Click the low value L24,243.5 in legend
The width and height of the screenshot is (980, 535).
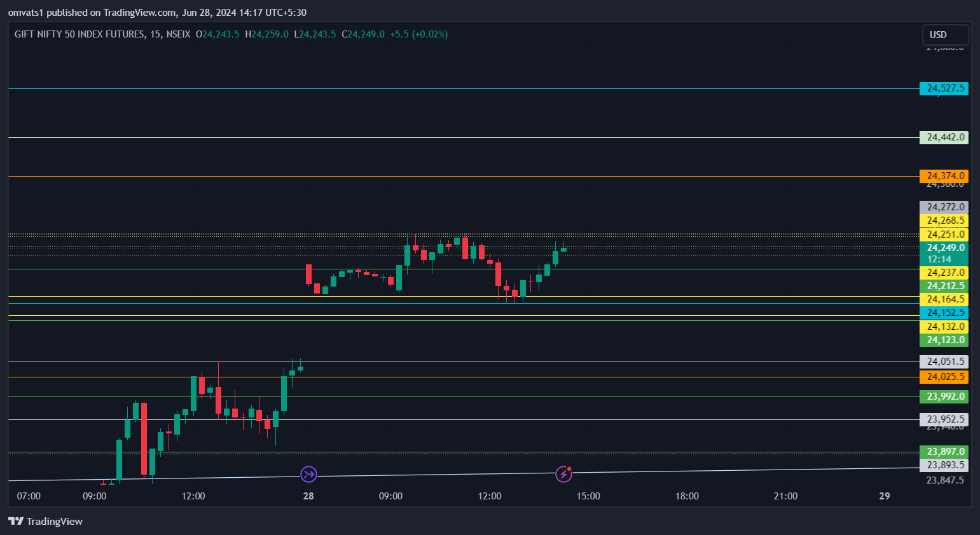click(315, 34)
